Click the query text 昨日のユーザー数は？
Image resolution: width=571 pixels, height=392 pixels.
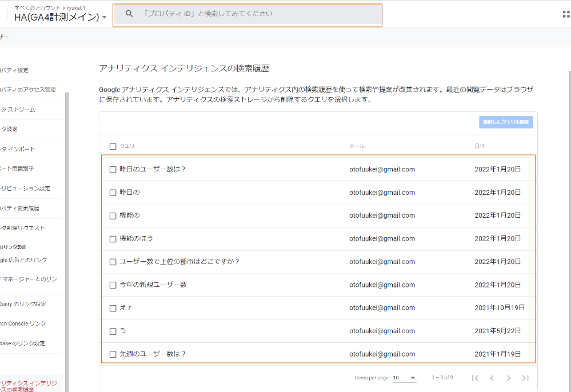click(x=153, y=169)
